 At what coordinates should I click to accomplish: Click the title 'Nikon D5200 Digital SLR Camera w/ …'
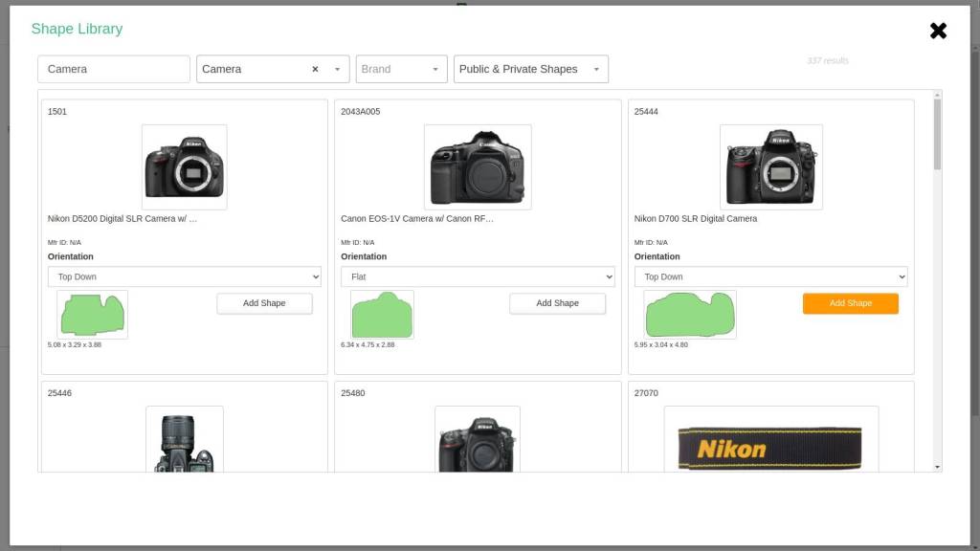click(x=122, y=219)
